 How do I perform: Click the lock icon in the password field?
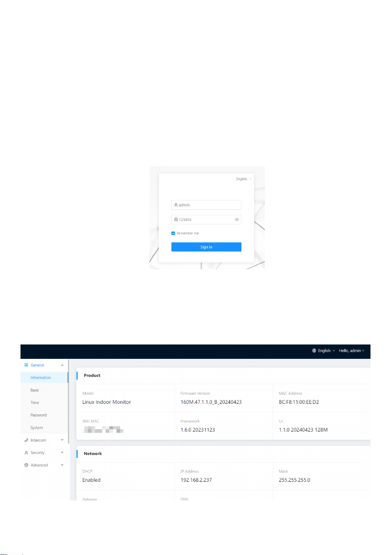point(176,220)
